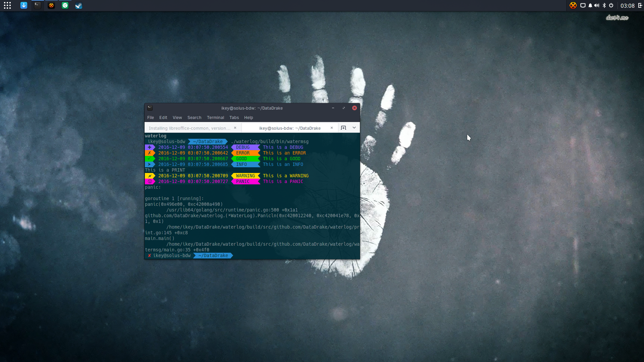The image size is (644, 362).
Task: Click the yellow WARNING label
Action: (x=246, y=176)
